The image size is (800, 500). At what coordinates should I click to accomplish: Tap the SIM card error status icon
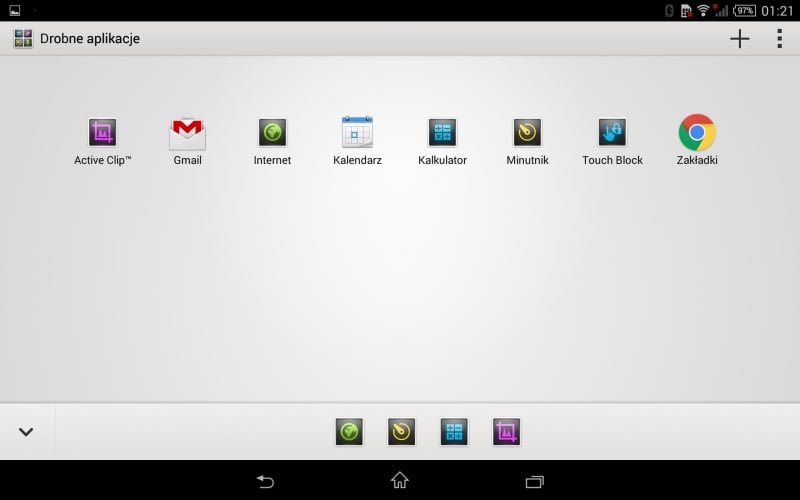687,10
